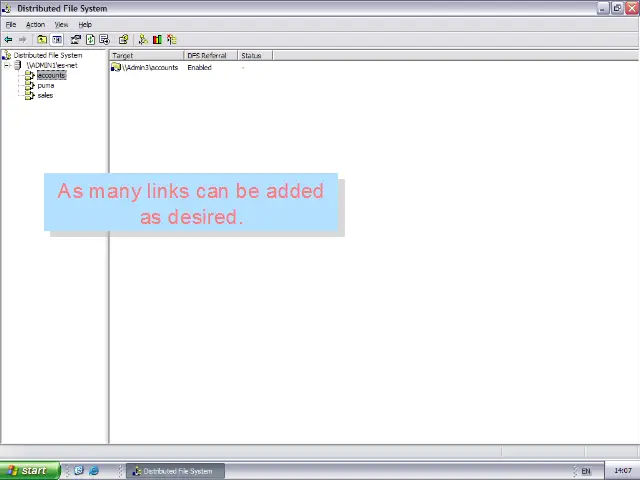The width and height of the screenshot is (640, 480).
Task: Click the \\Admin3\accounts target folder icon
Action: [x=116, y=67]
